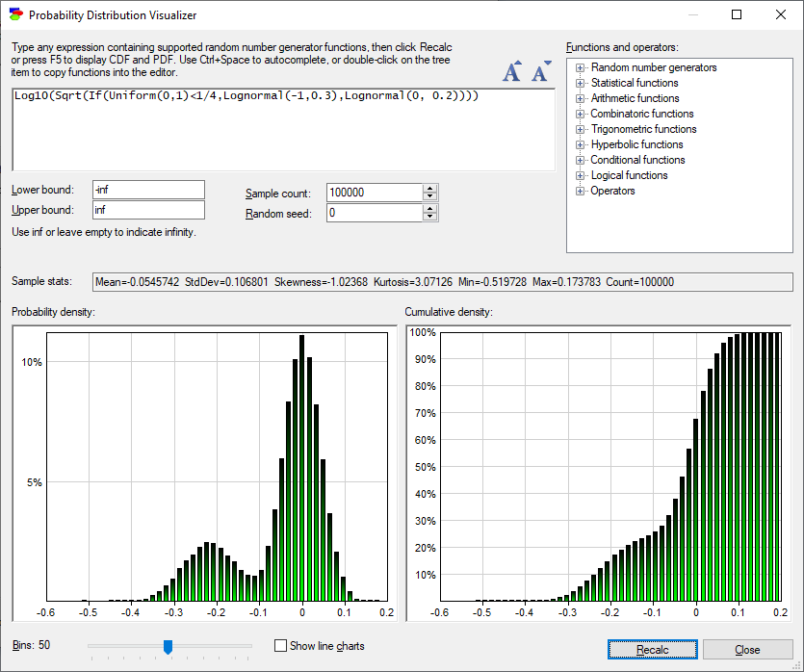The image size is (804, 672).
Task: Select Operators tree item
Action: 612,191
